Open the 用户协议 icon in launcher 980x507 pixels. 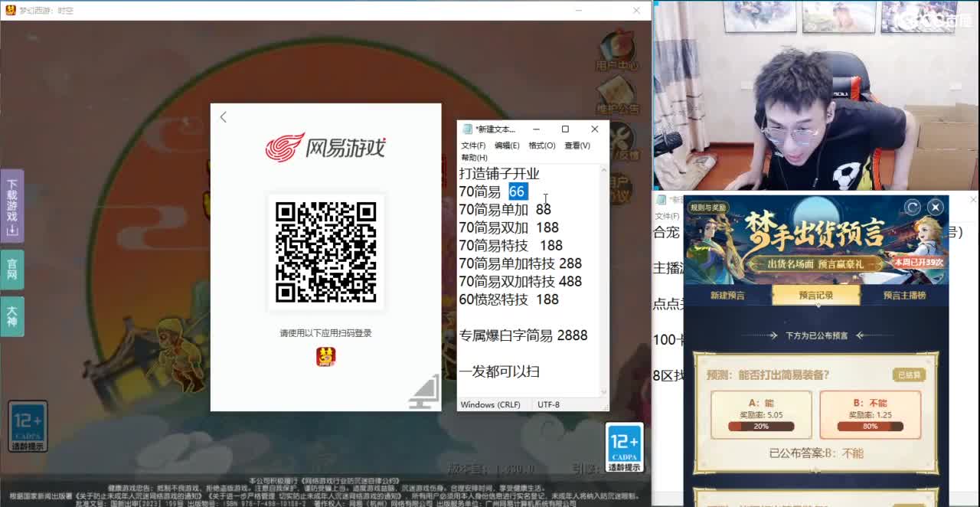(x=619, y=188)
